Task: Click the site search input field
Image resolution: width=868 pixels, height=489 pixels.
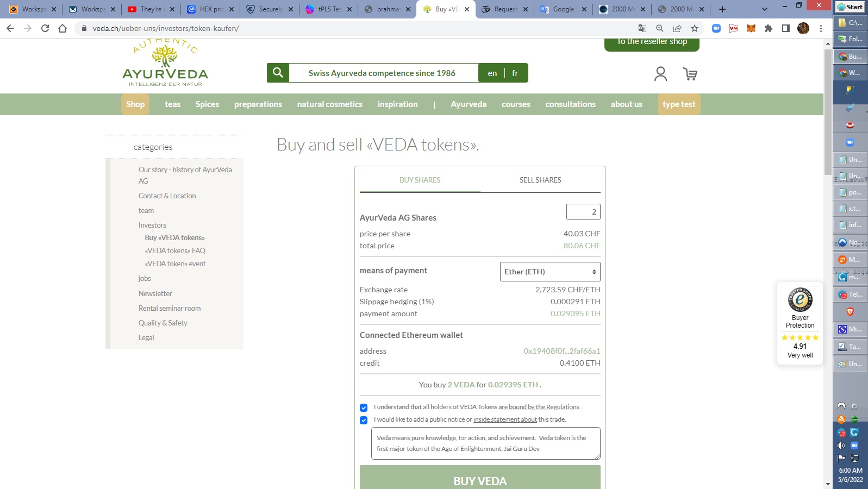Action: tap(384, 73)
